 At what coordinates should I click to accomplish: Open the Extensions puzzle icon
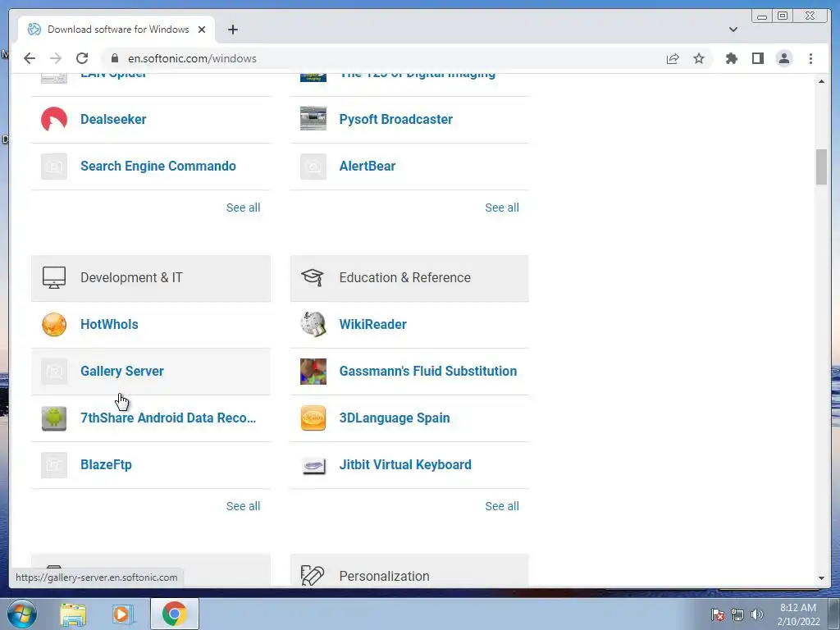(x=731, y=58)
